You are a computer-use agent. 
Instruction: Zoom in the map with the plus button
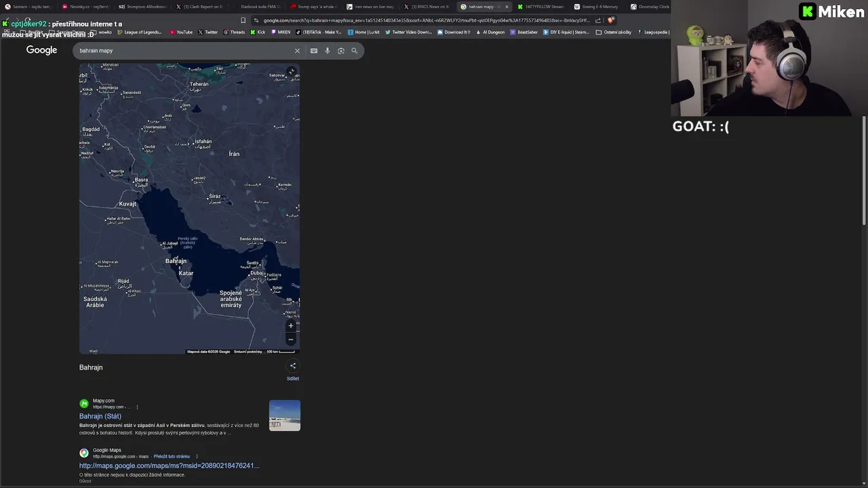[291, 326]
